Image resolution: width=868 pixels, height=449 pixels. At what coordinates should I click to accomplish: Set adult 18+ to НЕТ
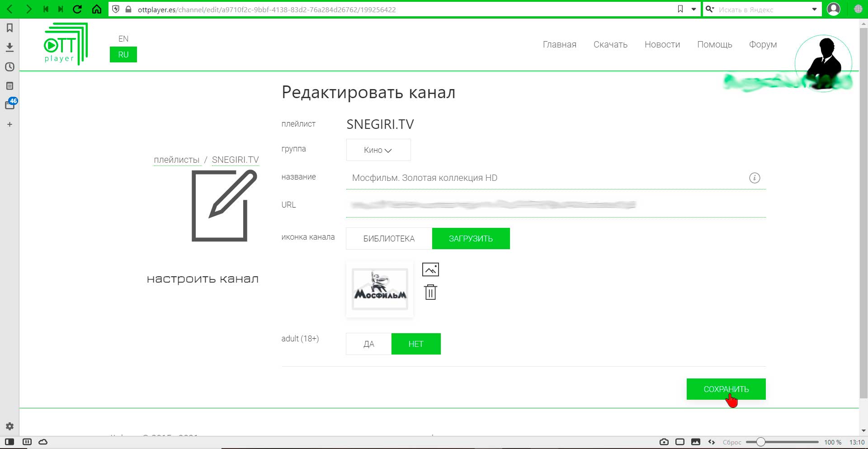click(416, 344)
